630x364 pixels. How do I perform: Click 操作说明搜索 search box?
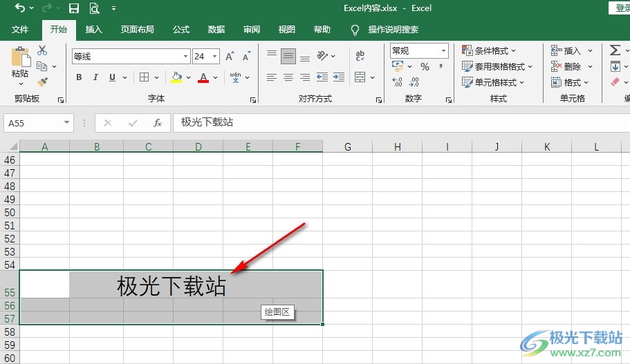point(393,29)
